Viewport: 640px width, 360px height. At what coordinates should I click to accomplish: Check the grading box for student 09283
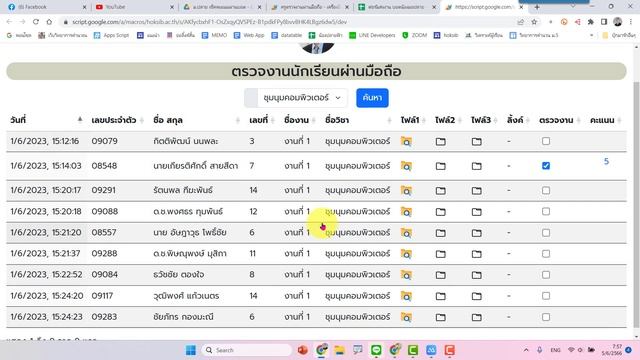click(x=546, y=317)
